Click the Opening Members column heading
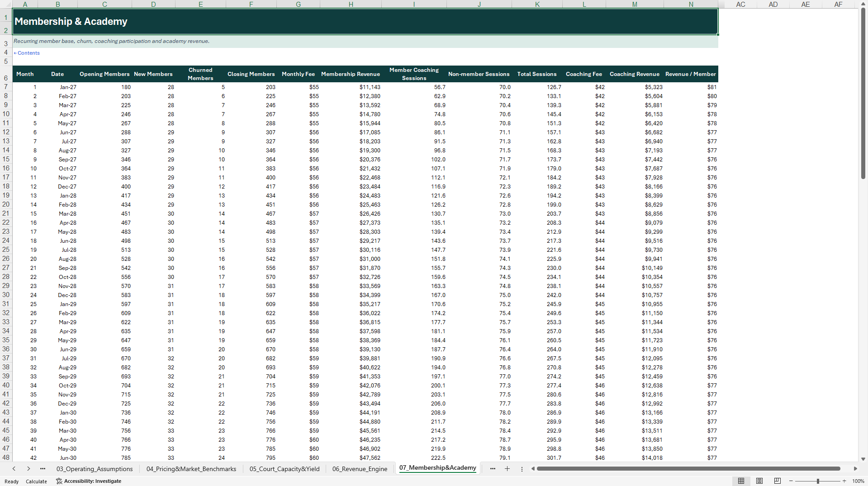Viewport: 868px width, 486px height. 104,74
